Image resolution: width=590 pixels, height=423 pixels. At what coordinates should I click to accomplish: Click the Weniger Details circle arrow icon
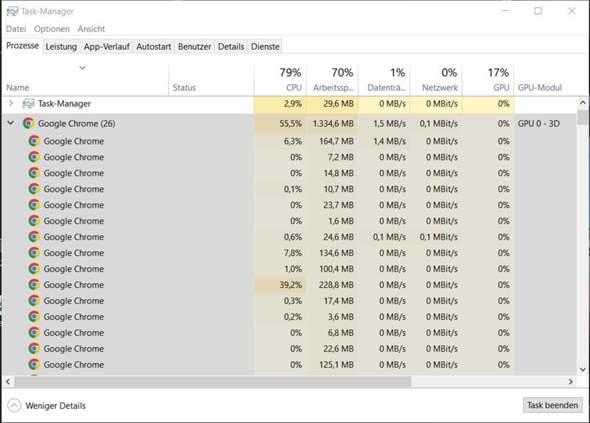click(14, 406)
